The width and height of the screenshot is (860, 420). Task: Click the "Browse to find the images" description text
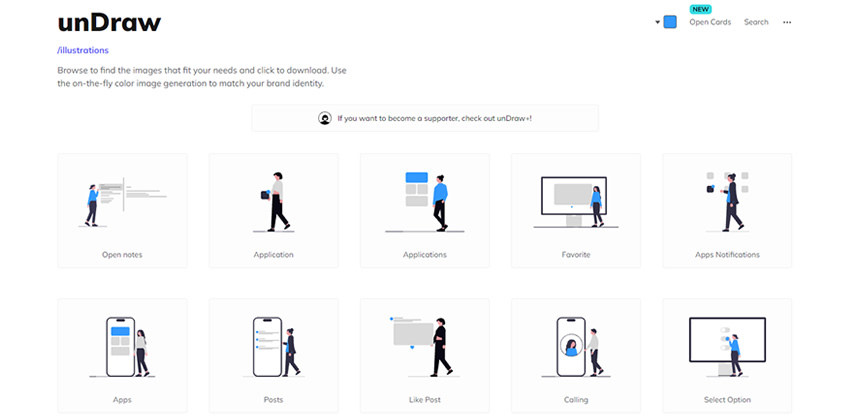[x=202, y=77]
